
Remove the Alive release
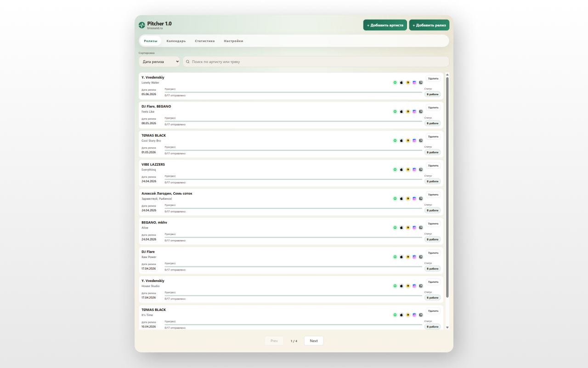point(433,224)
